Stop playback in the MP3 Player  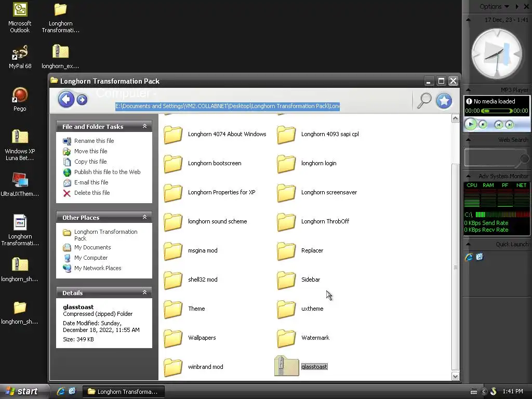click(483, 125)
